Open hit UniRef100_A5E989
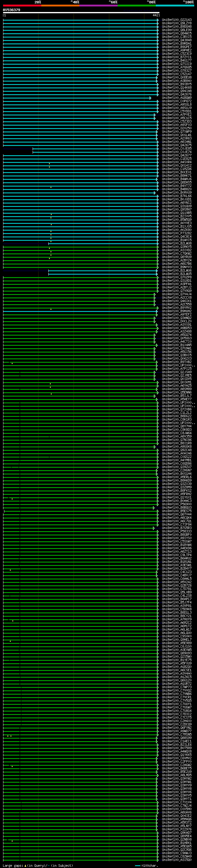Viewport: 197px width, 868px height. coord(177,643)
